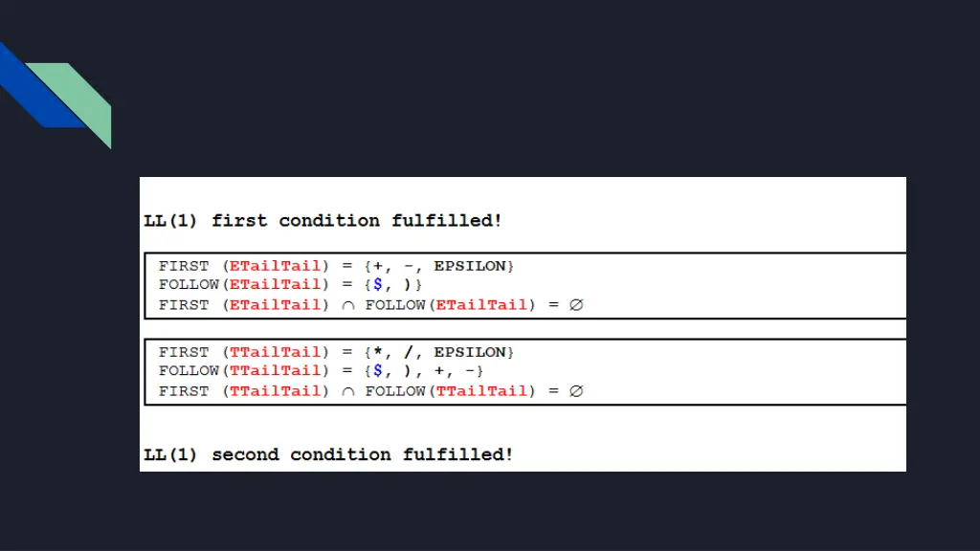Click the 'LL(1) first condition fulfilled!' heading

pyautogui.click(x=323, y=221)
